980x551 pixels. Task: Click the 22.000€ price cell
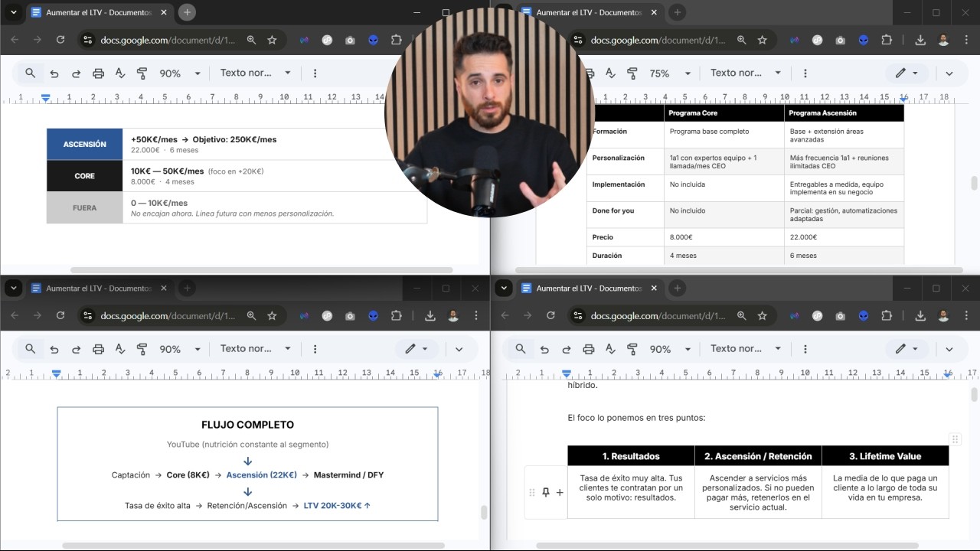(844, 237)
